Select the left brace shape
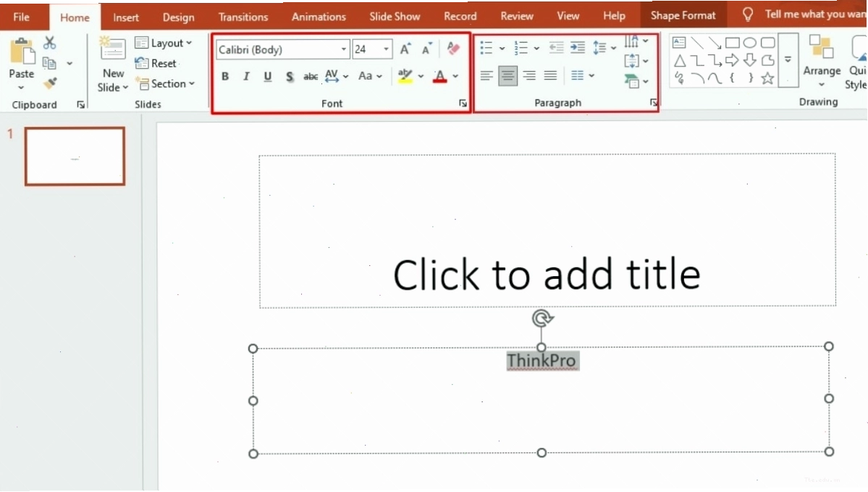Image resolution: width=868 pixels, height=492 pixels. tap(733, 78)
